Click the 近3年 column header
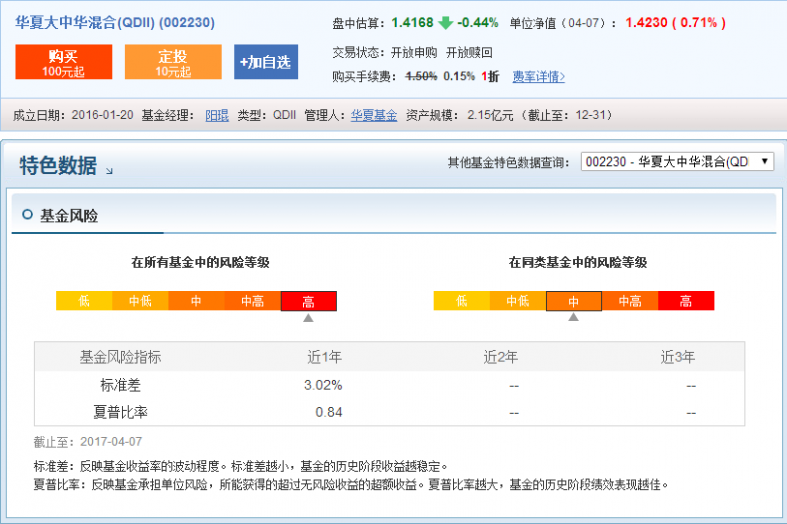 [x=678, y=357]
